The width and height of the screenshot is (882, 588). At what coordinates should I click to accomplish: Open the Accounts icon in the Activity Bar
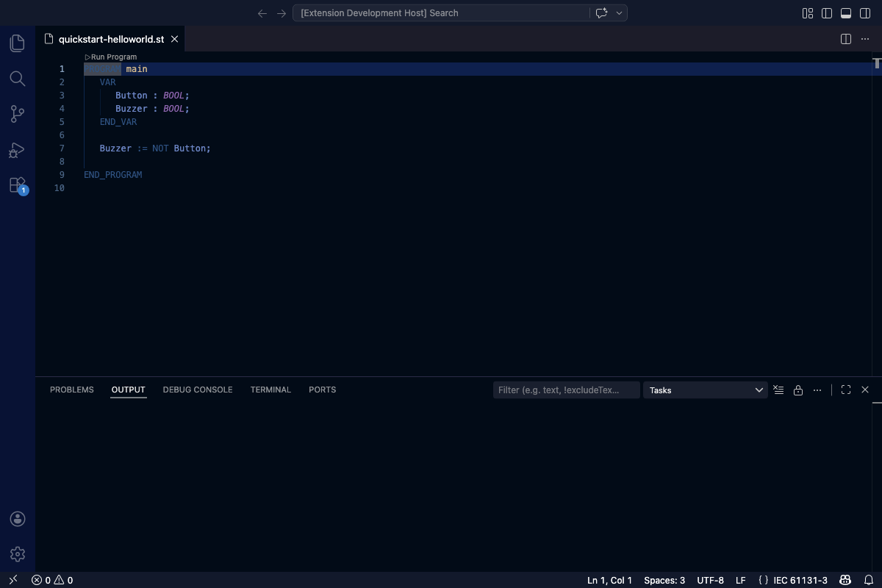(17, 518)
